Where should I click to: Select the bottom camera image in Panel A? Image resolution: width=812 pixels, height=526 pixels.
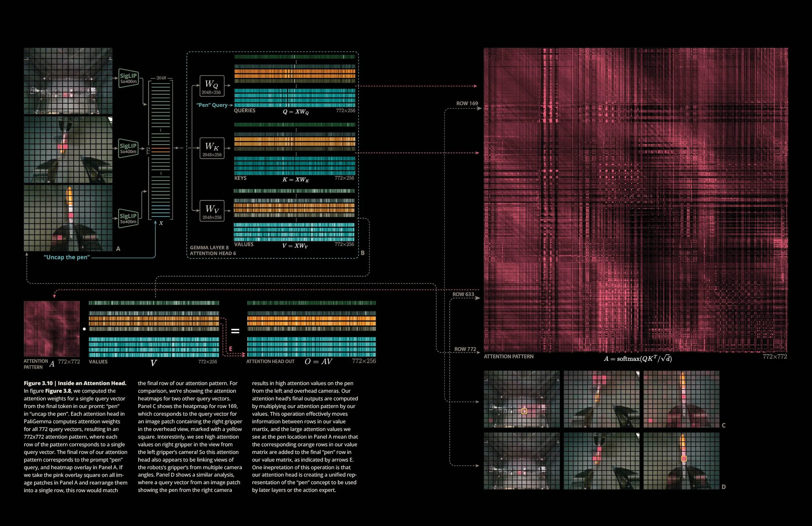[x=68, y=218]
